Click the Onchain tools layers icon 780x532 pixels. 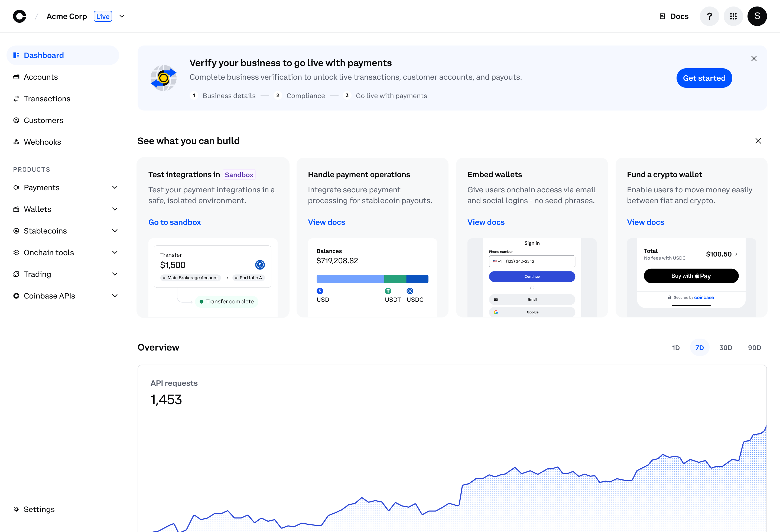click(x=16, y=253)
